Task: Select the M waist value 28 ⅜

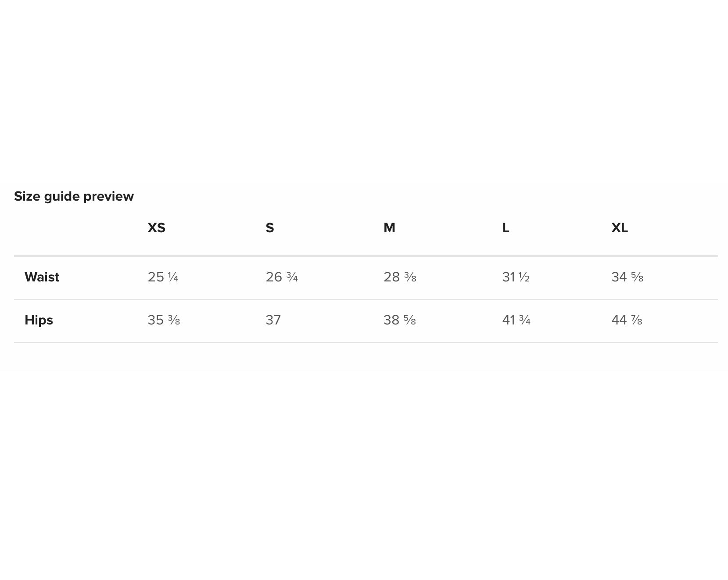Action: tap(400, 277)
